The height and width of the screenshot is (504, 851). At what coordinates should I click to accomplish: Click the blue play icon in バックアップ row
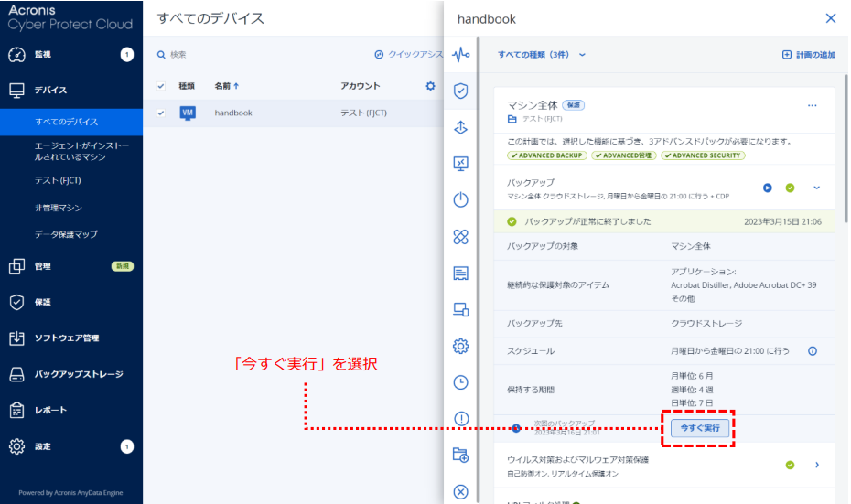click(x=768, y=188)
